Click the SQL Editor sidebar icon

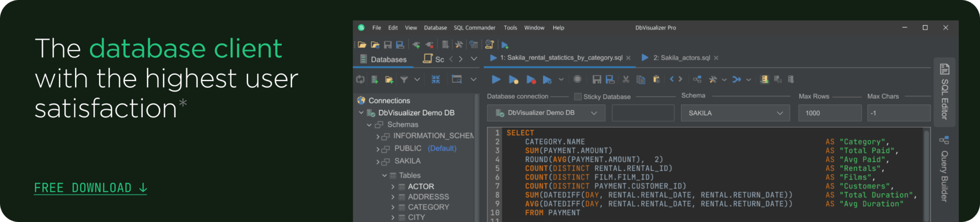click(945, 69)
